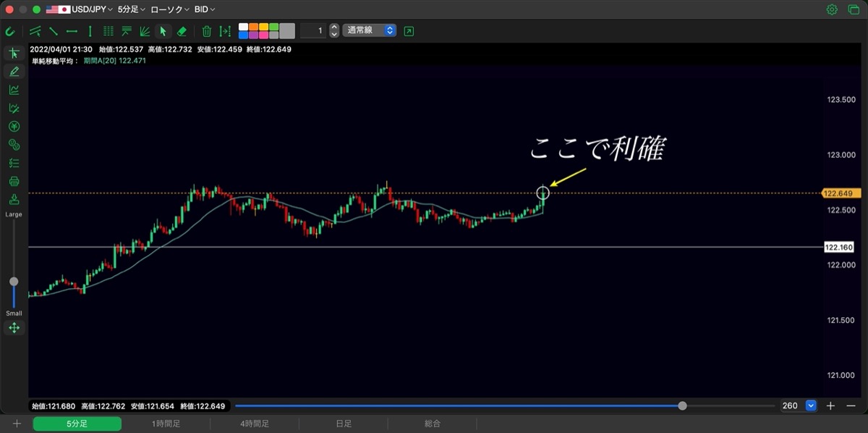Delete drawings with the trash icon
The image size is (868, 433).
tap(207, 31)
